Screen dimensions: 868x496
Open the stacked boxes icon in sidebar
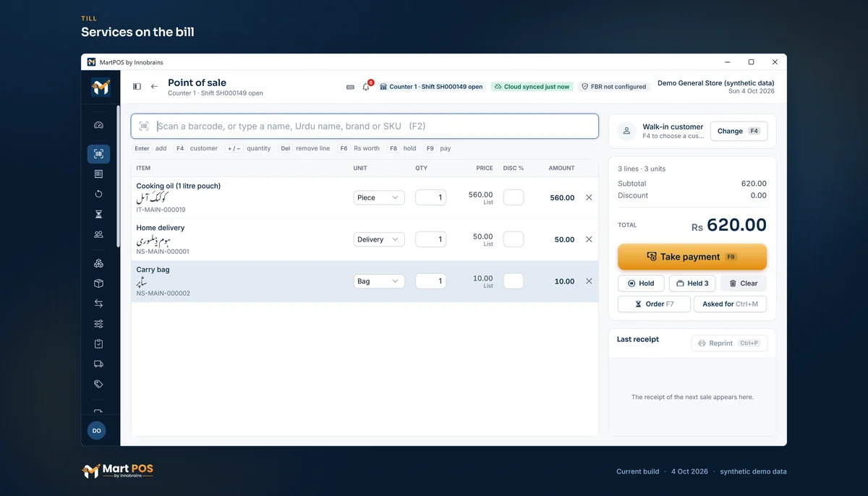pos(98,263)
